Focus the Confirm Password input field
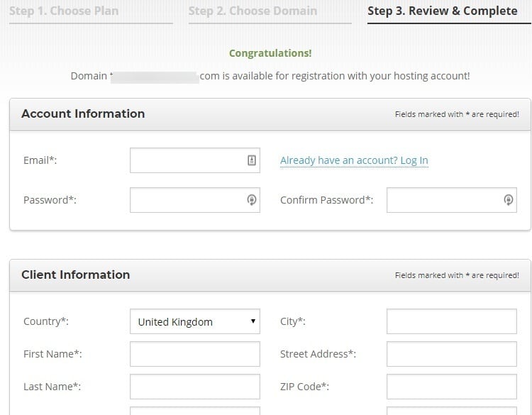Viewport: 532px width, 415px height. coord(452,200)
